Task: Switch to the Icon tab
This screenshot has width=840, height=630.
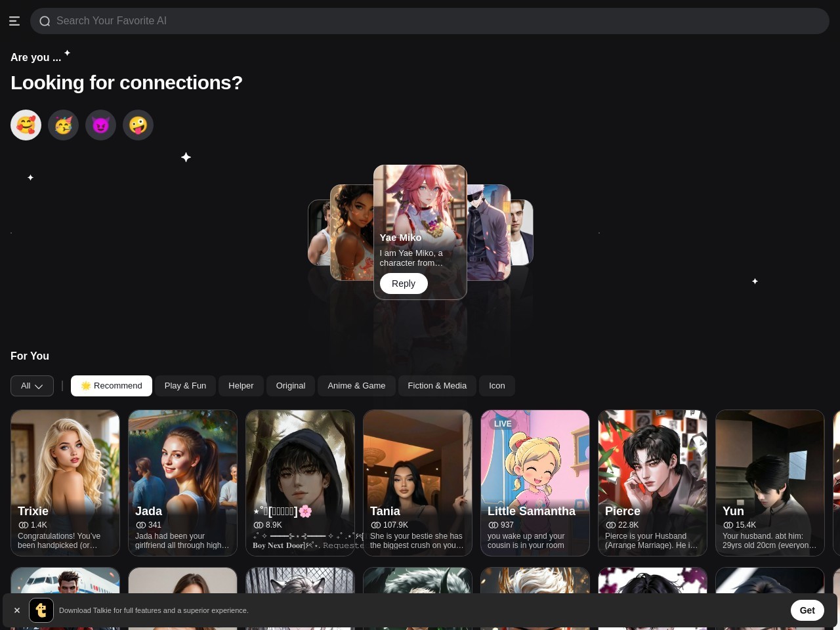Action: point(497,386)
